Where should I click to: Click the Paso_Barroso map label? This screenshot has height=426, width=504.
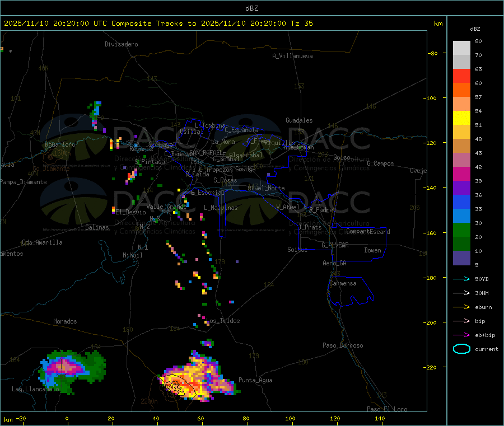click(343, 345)
